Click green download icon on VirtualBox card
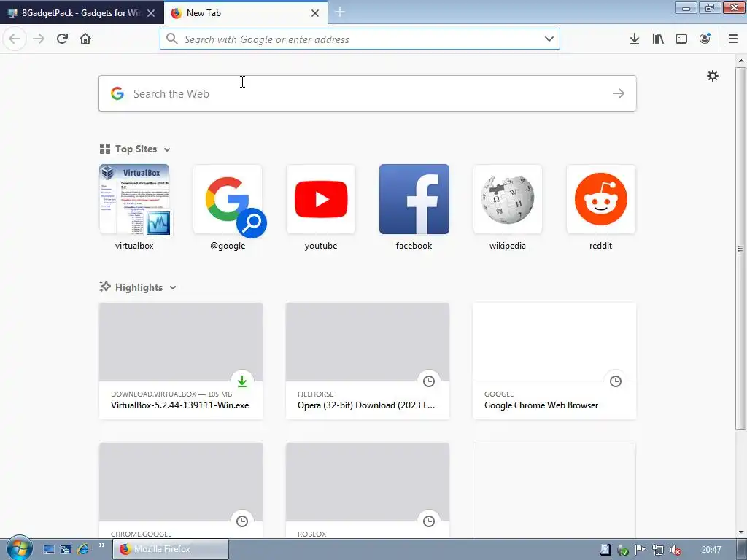Screen dimensions: 747x560 pyautogui.click(x=242, y=381)
